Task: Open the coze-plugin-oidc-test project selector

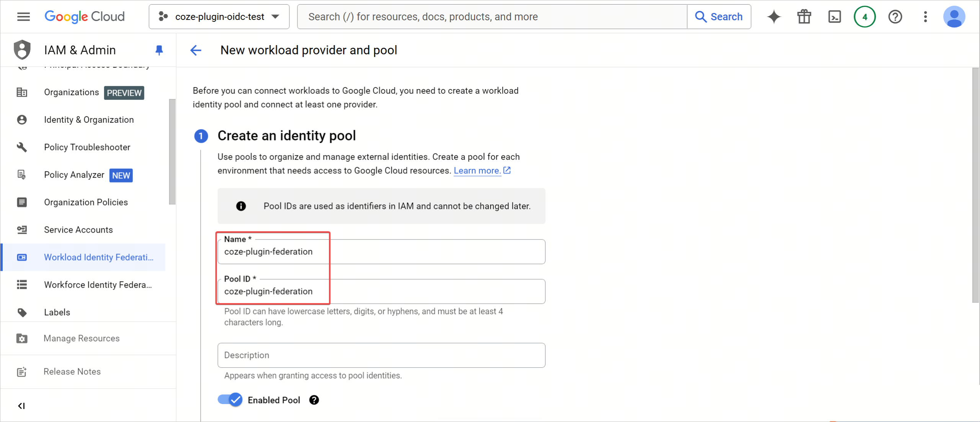Action: [x=219, y=16]
